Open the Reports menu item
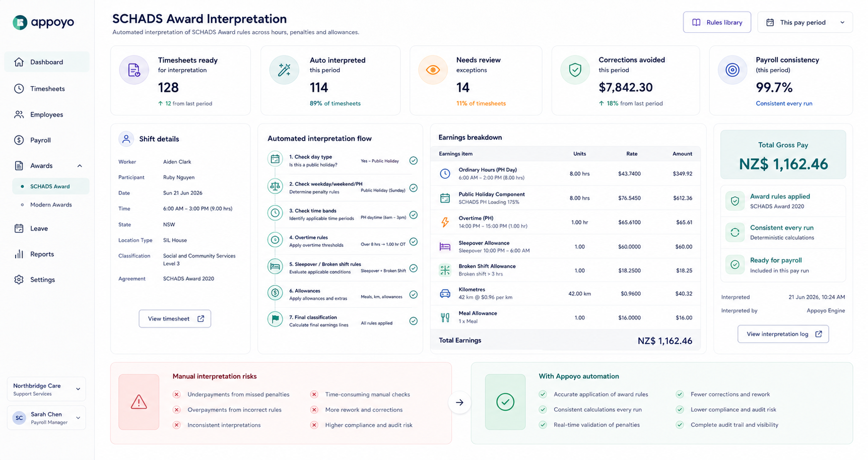Screen dimensions: 868x460 pyautogui.click(x=47, y=254)
